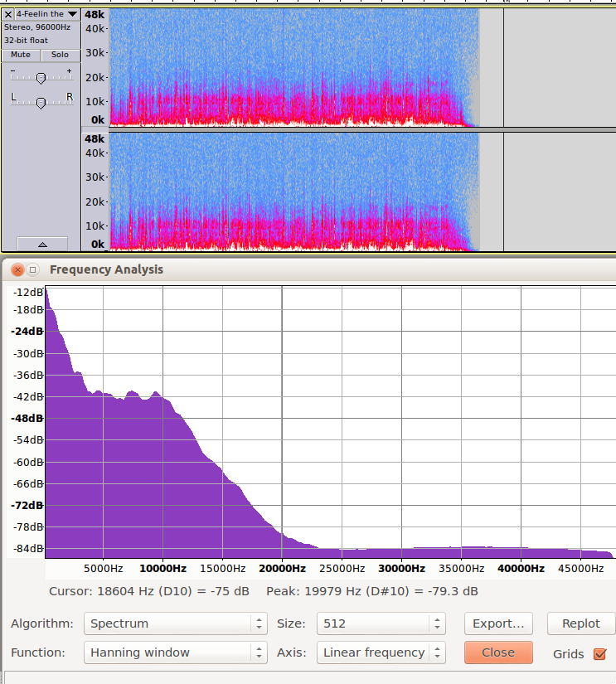
Task: Click the lower channel frequency scale ruler
Action: pos(95,191)
